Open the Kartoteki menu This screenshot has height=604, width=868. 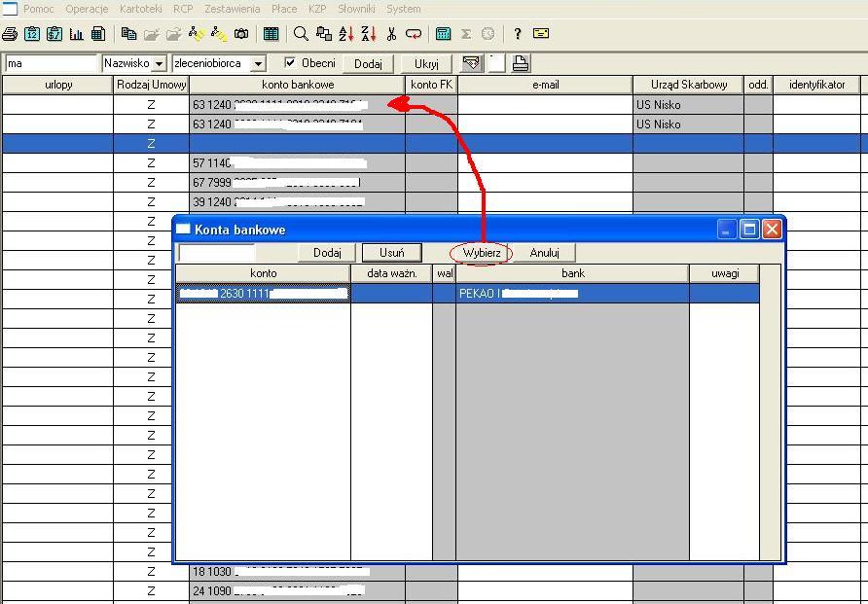coord(140,9)
